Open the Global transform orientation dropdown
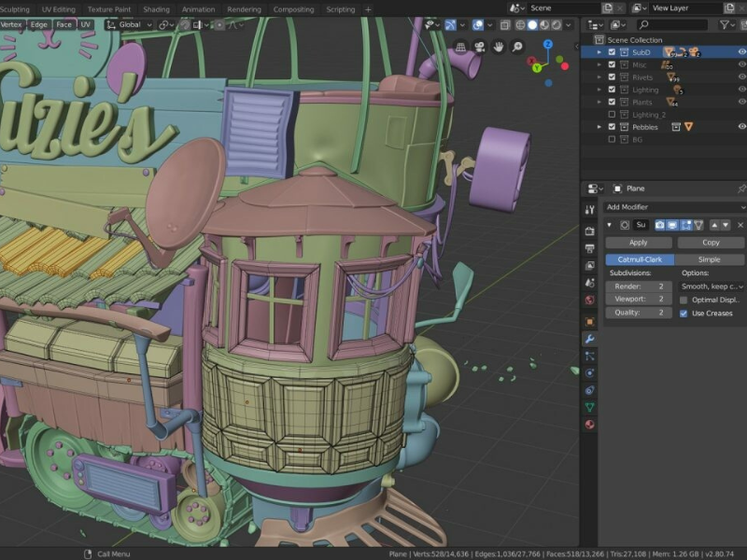 click(130, 25)
